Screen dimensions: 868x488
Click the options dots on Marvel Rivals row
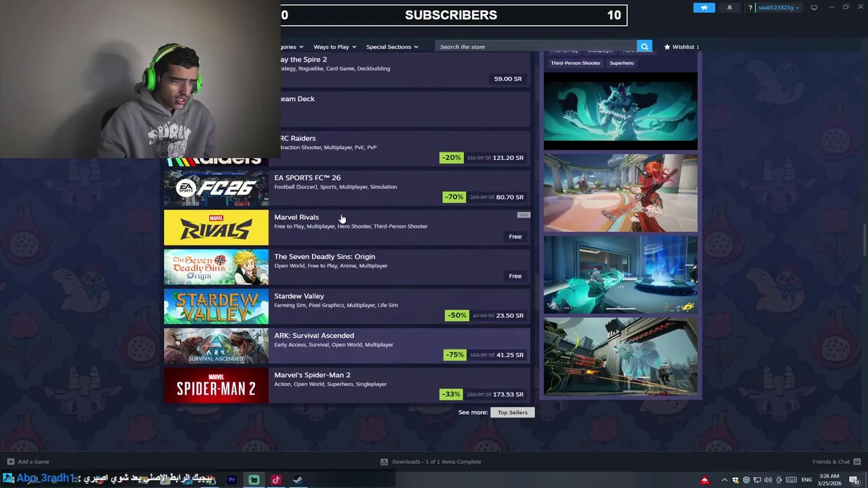point(524,215)
